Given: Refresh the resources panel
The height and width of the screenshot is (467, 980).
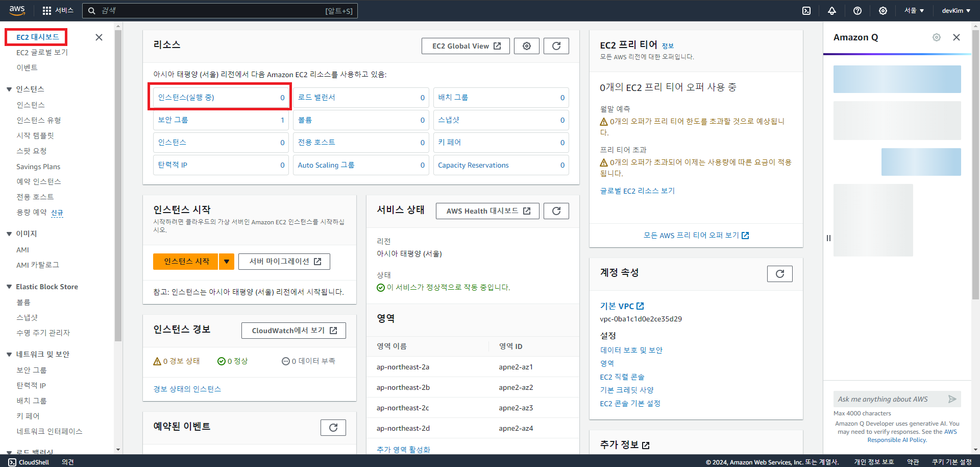Looking at the screenshot, I should tap(556, 46).
